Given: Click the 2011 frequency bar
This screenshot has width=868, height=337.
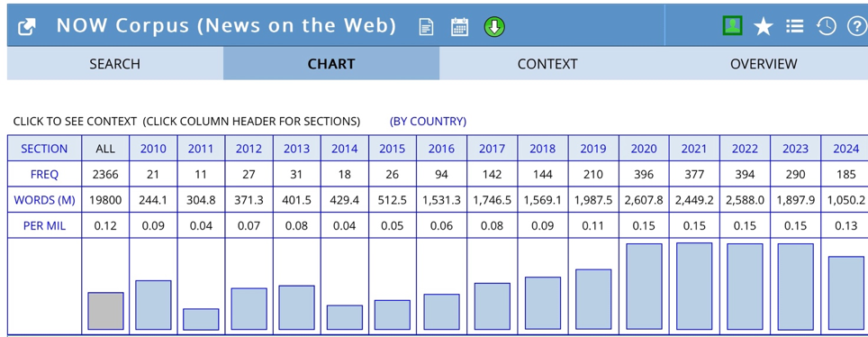Looking at the screenshot, I should tap(201, 319).
